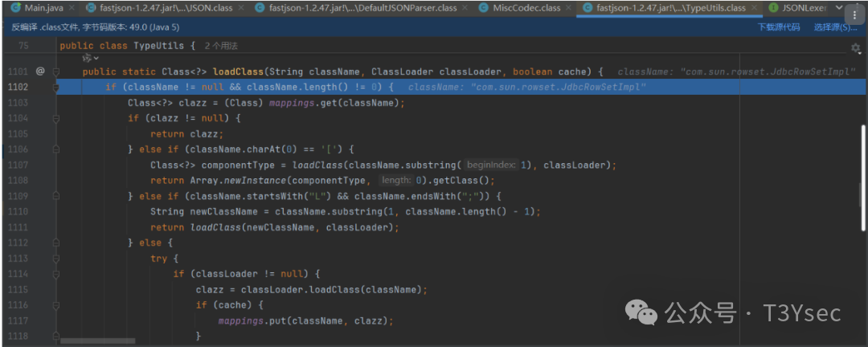Click the 下载源代码 link
The height and width of the screenshot is (347, 868).
click(x=779, y=27)
